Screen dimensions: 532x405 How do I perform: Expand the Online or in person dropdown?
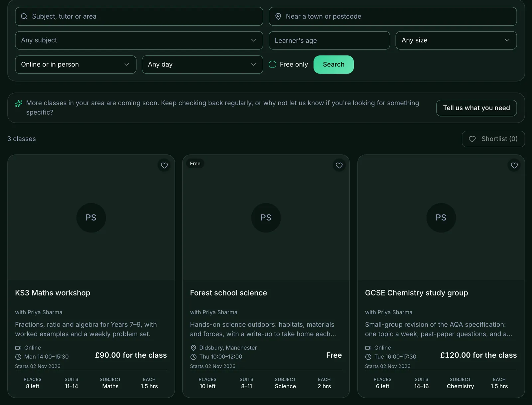coord(76,65)
